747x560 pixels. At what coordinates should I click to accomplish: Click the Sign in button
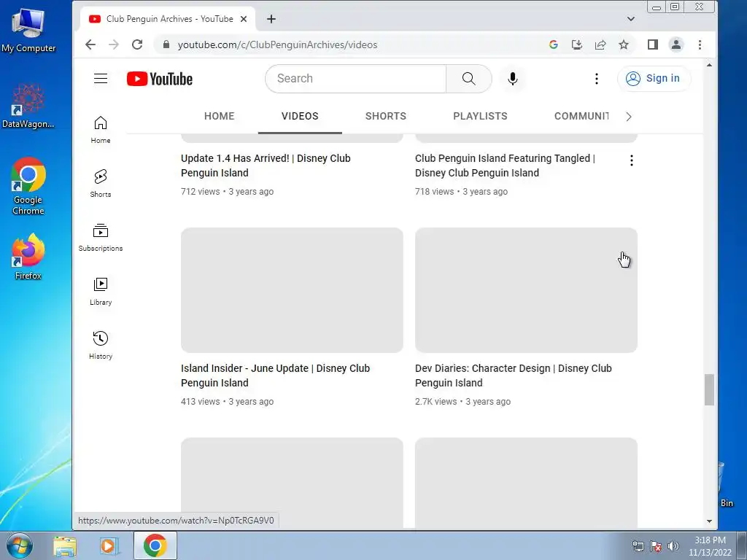(654, 79)
